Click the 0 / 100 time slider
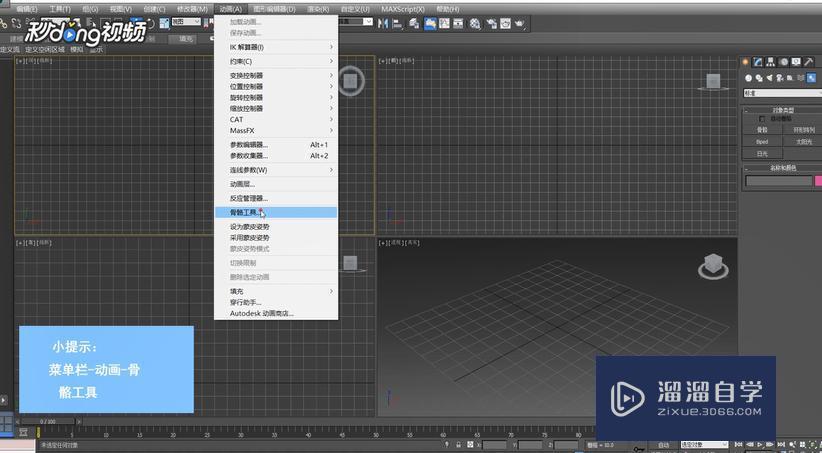Screen dimensions: 822x453 [49, 421]
